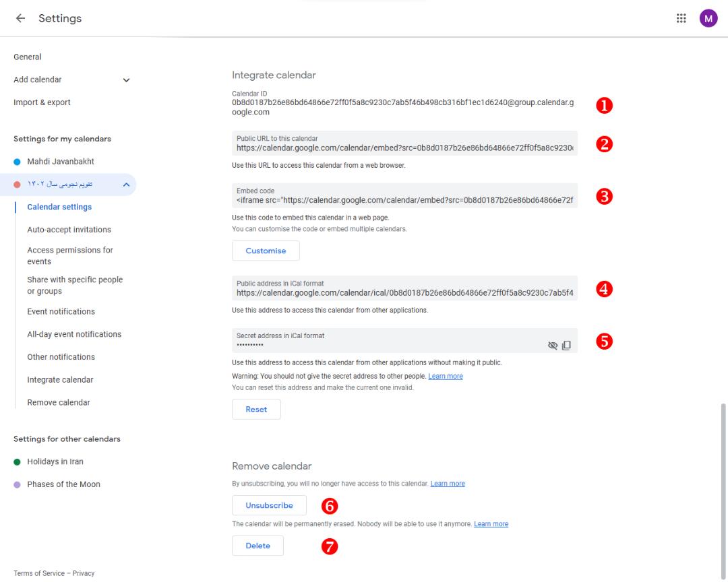Screen dimensions: 728x582
Task: Open Auto-accept invitations settings
Action: 69,230
